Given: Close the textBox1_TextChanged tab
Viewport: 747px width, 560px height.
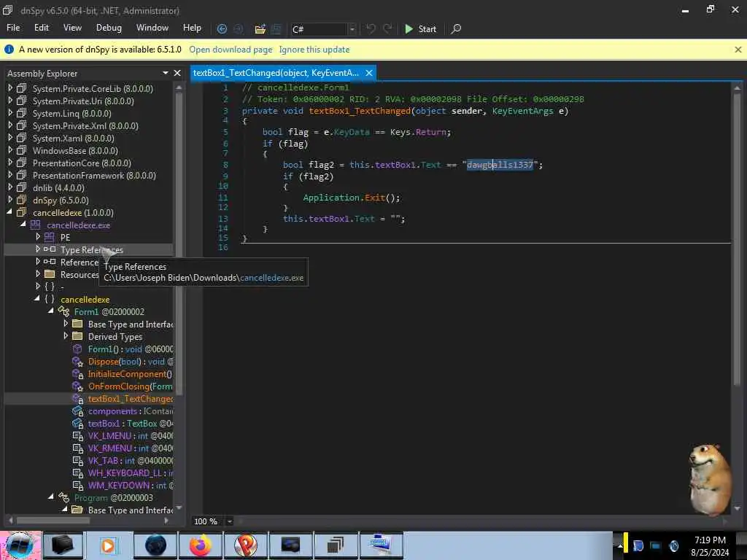Looking at the screenshot, I should pyautogui.click(x=368, y=73).
